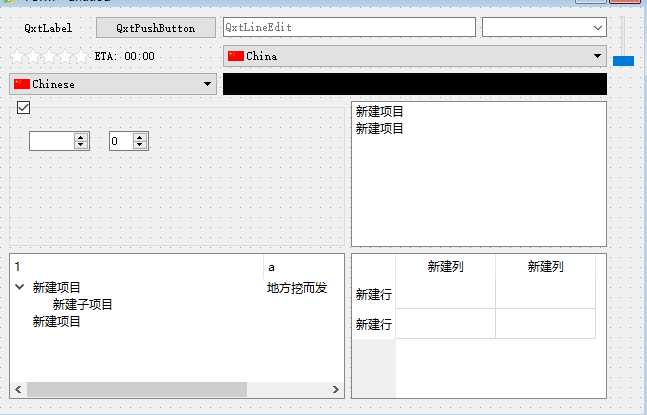This screenshot has height=415, width=647.
Task: Collapse the expanded 新建项目 tree node
Action: coord(19,287)
